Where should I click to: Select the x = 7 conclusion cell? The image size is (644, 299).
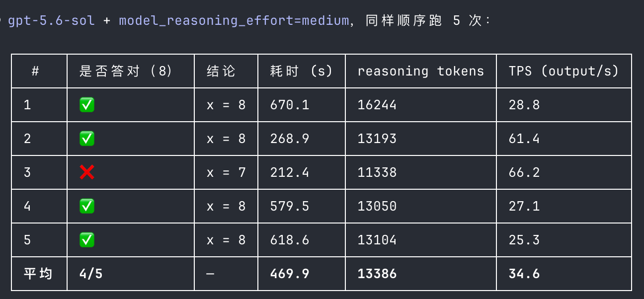(x=226, y=172)
